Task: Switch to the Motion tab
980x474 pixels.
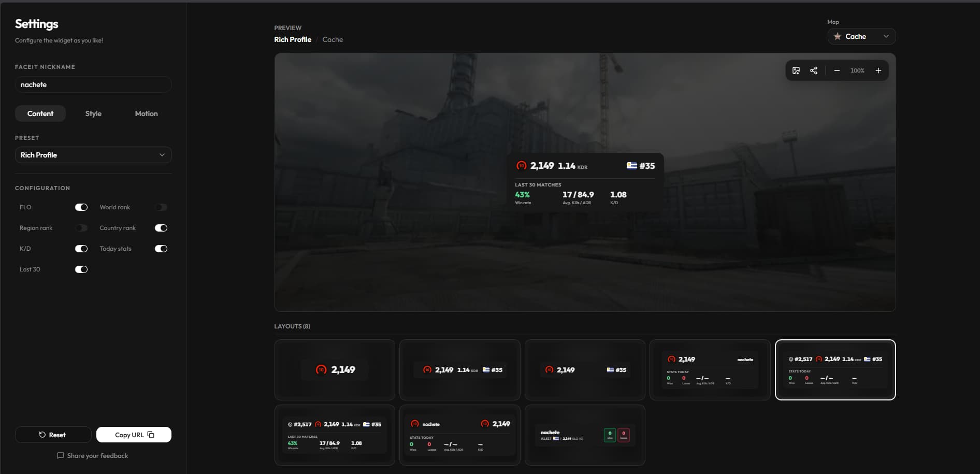Action: (146, 113)
